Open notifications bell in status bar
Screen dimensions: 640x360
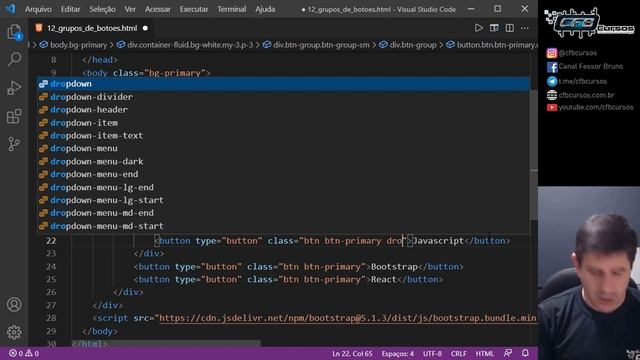point(525,353)
